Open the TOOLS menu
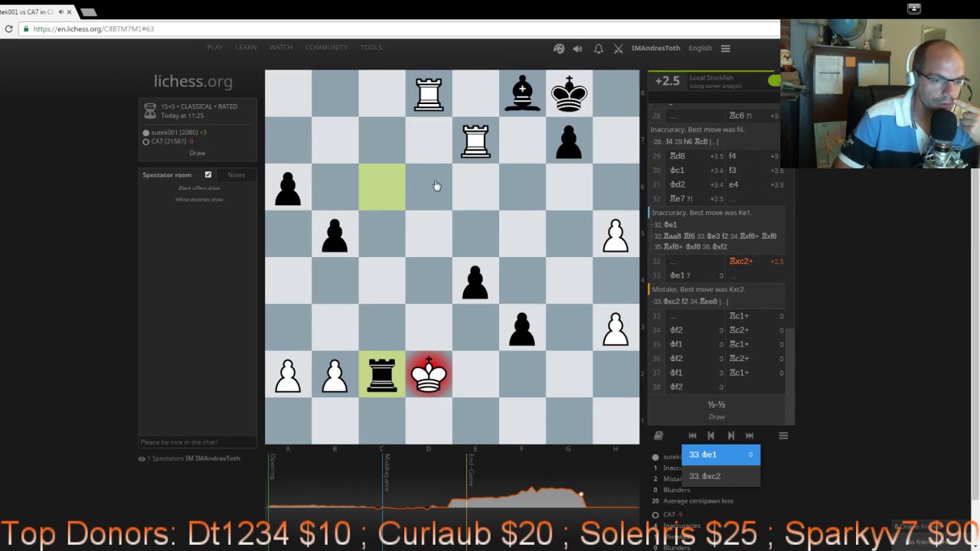This screenshot has width=980, height=551. click(x=371, y=47)
